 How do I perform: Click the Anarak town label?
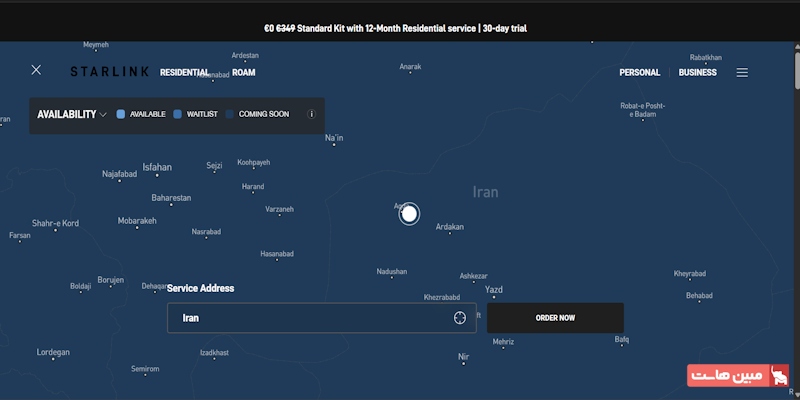410,66
